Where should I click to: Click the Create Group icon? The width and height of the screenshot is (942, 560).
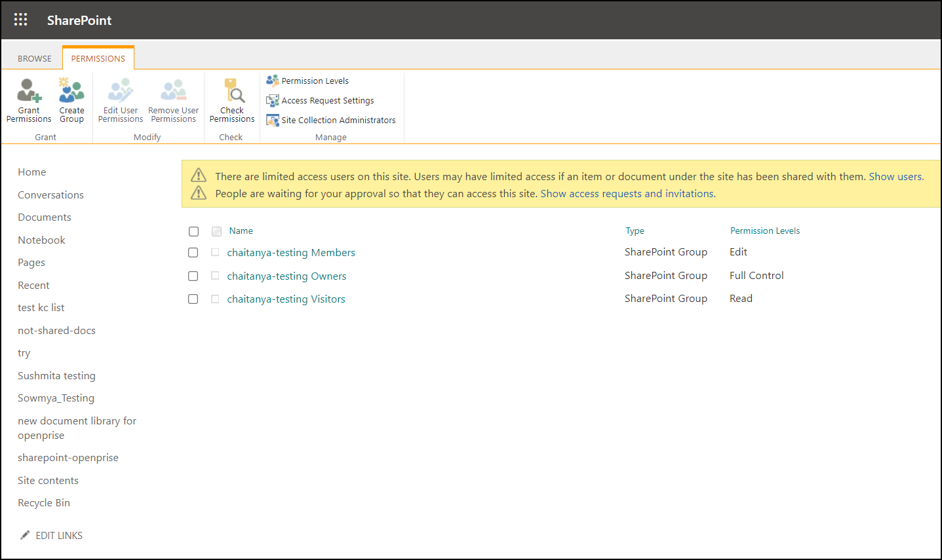(71, 90)
